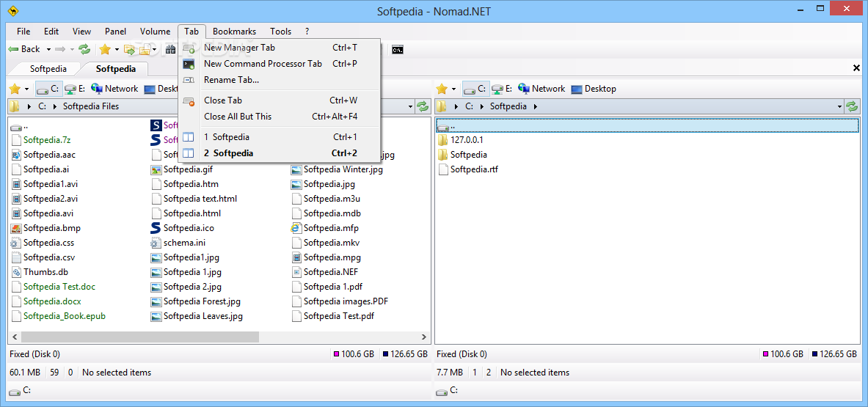Click the Nomad.NET title bar icon

[x=12, y=10]
